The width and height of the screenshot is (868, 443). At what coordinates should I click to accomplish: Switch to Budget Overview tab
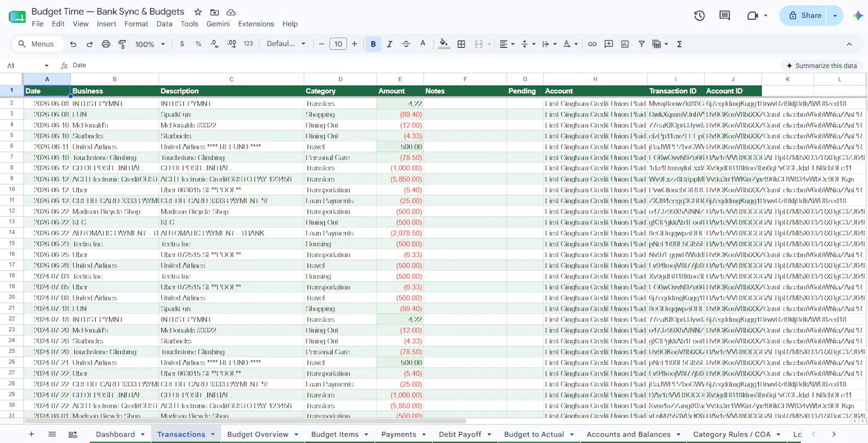[x=258, y=434]
